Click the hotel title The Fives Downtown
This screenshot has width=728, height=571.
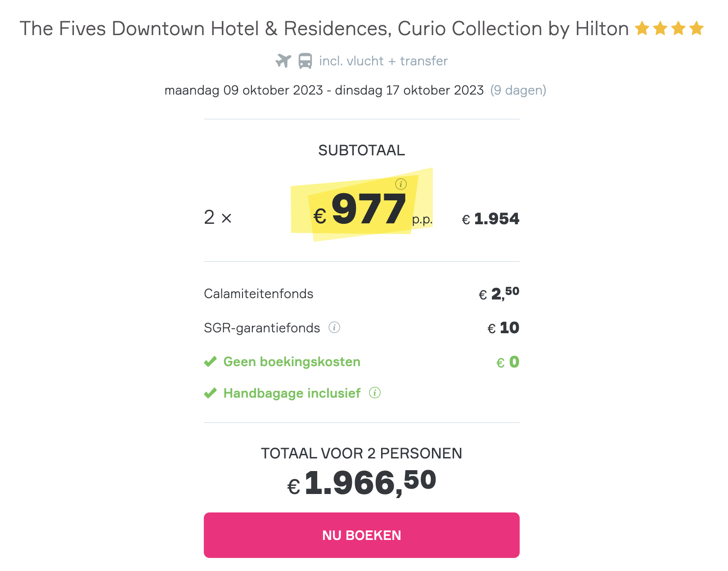pos(324,28)
